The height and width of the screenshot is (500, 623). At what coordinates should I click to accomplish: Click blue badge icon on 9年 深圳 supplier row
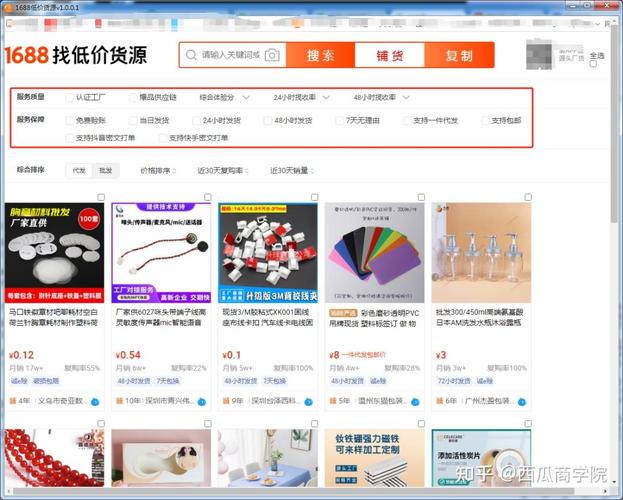point(308,402)
